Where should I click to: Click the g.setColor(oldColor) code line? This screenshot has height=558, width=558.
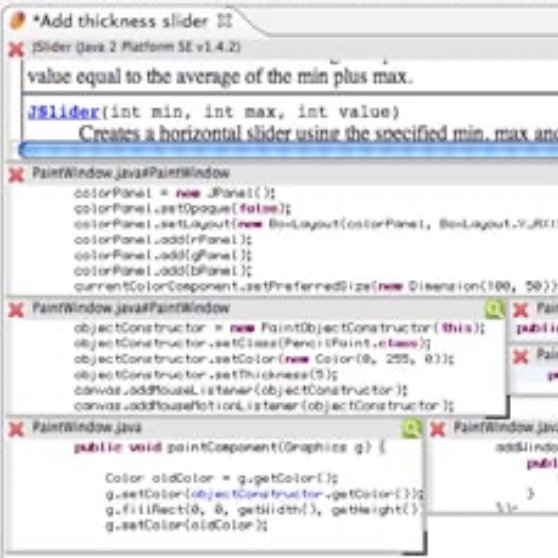[x=186, y=525]
